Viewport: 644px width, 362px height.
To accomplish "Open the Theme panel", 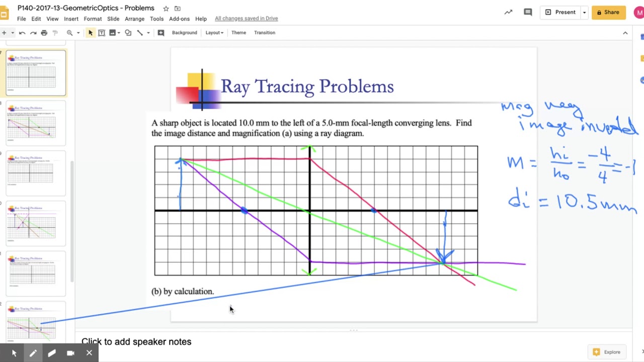I will click(x=238, y=33).
